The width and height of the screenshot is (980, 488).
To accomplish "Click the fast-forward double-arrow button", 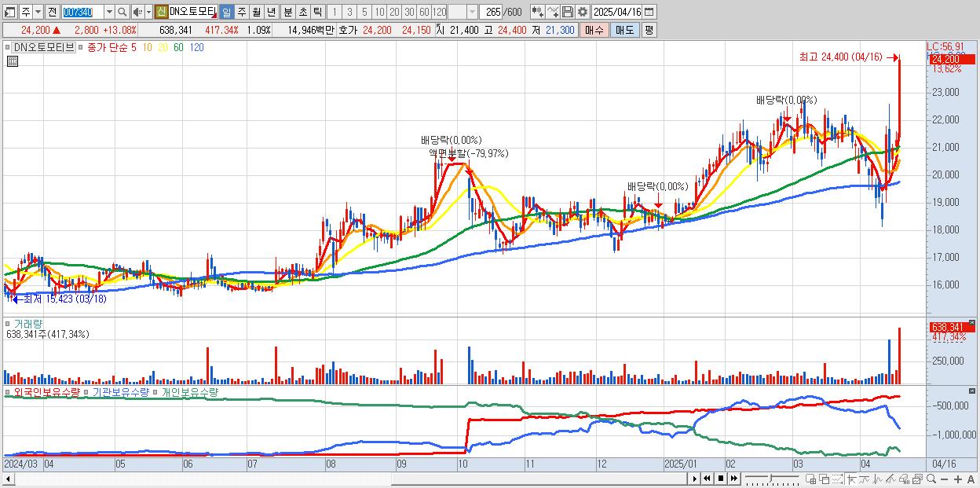I will click(733, 479).
